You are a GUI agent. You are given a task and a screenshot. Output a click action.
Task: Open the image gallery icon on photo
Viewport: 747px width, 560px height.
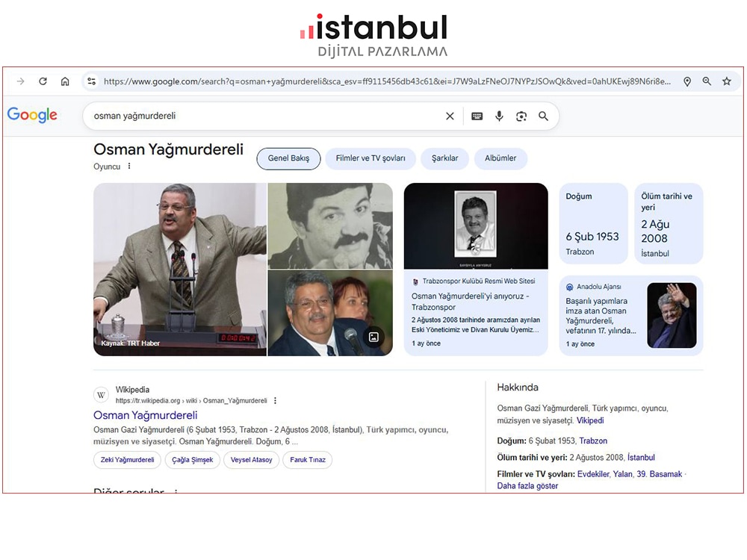click(374, 337)
